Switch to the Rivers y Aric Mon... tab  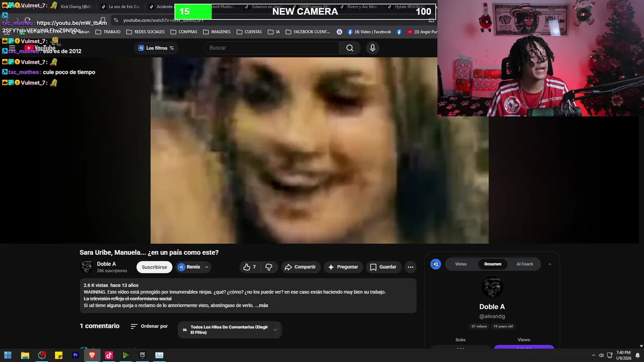tap(359, 7)
